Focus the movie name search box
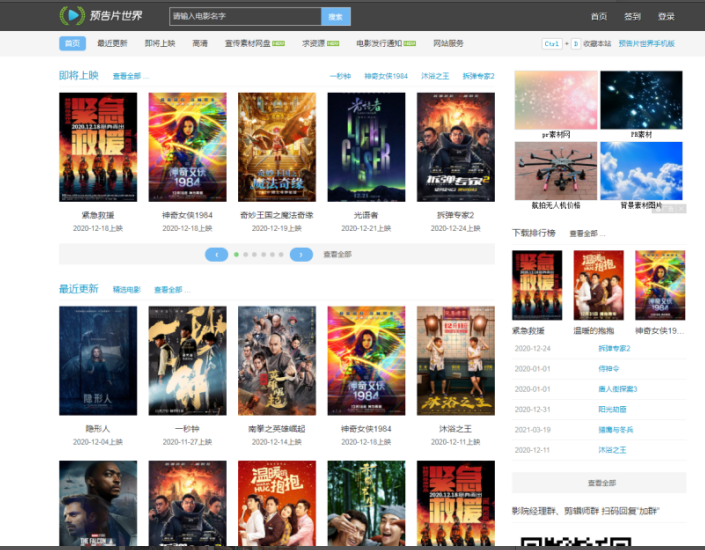Screen dimensions: 705x550 pos(245,16)
